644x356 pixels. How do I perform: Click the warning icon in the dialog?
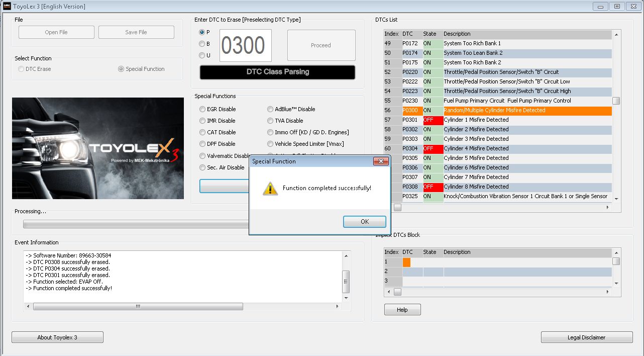(270, 189)
